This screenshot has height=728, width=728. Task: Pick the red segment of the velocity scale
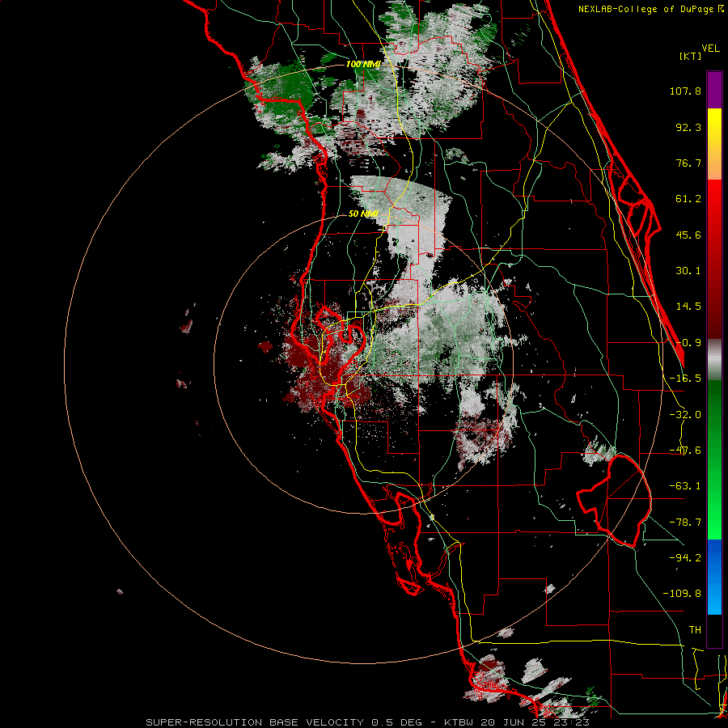pos(714,259)
